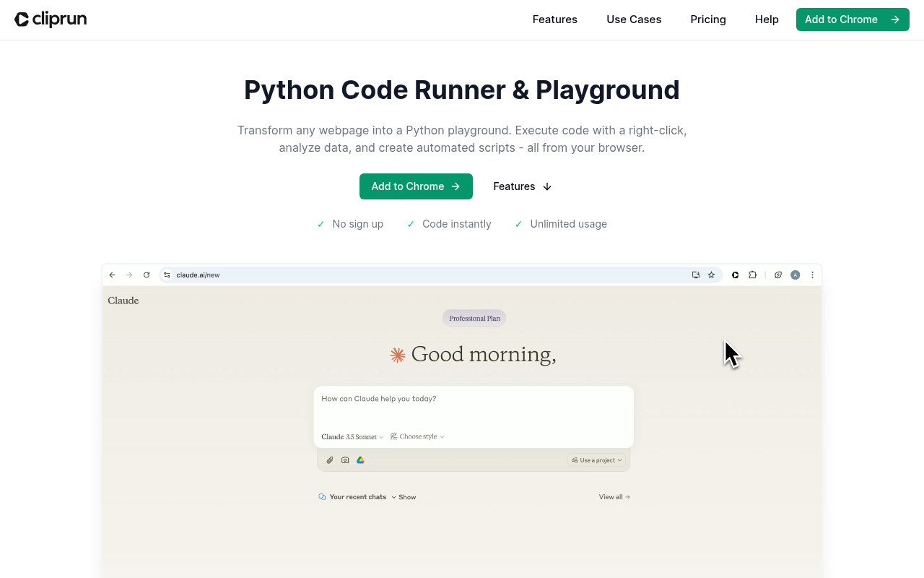Click the orange Claude spark icon
This screenshot has width=924, height=578.
(x=398, y=355)
